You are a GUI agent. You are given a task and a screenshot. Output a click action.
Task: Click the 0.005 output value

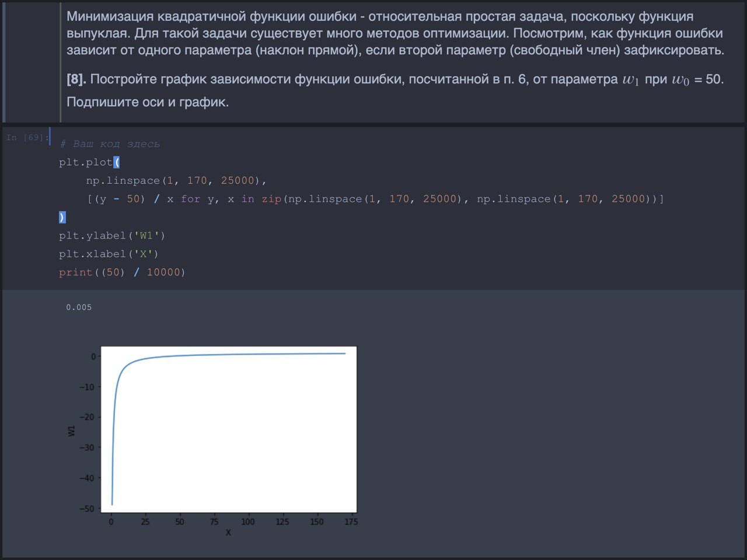[x=79, y=307]
